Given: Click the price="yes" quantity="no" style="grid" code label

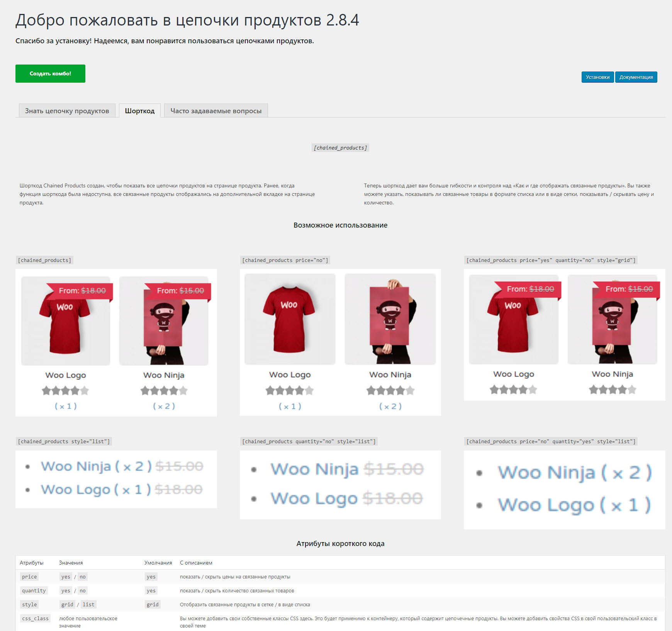Looking at the screenshot, I should (x=551, y=260).
